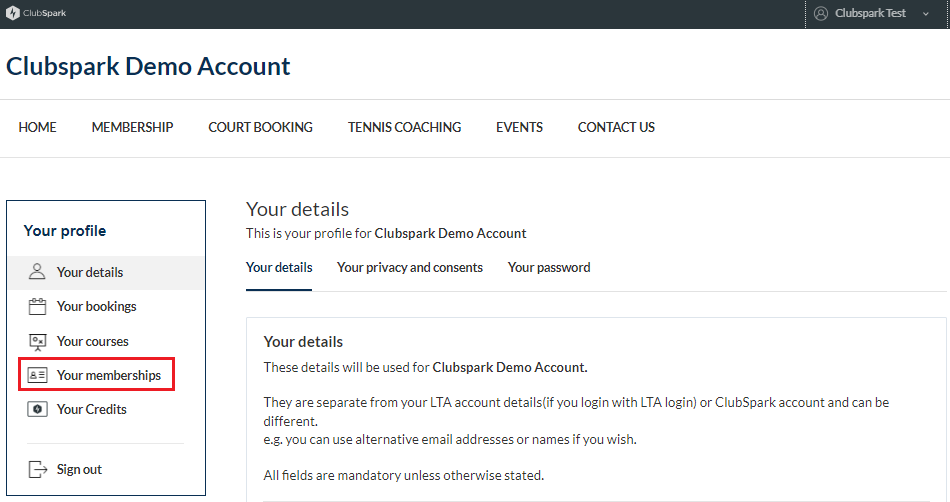Expand the Clubspark Test account dropdown arrow
950x502 pixels.
[925, 14]
